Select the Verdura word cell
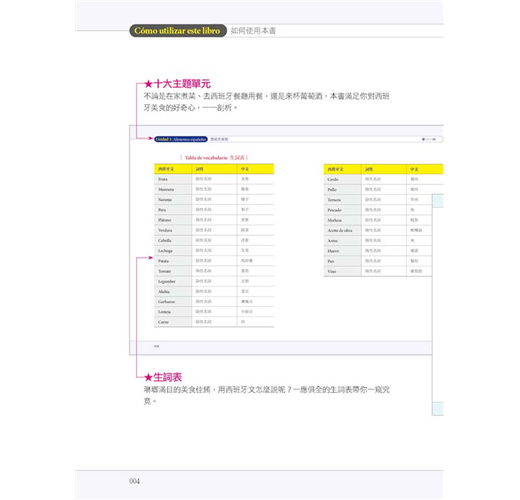The width and height of the screenshot is (520, 500). tap(173, 230)
